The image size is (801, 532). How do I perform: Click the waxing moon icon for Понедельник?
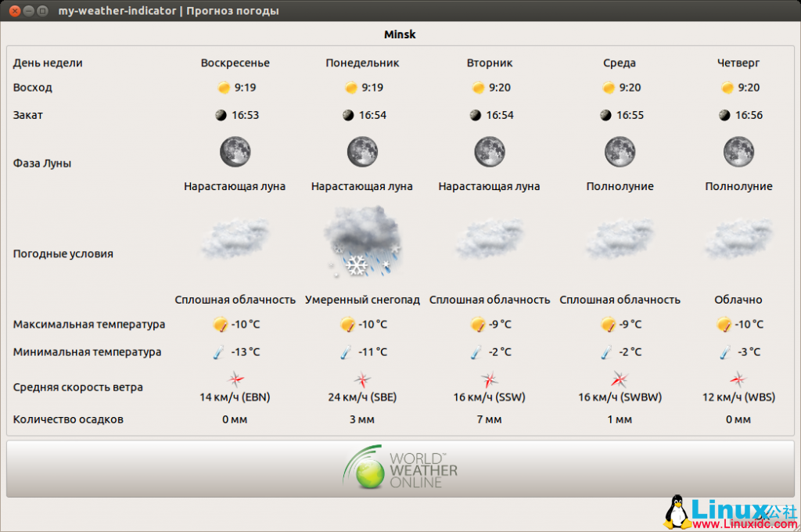click(361, 151)
